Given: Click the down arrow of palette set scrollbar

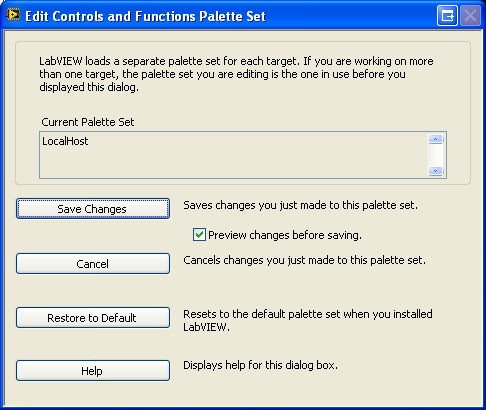Looking at the screenshot, I should pos(435,171).
